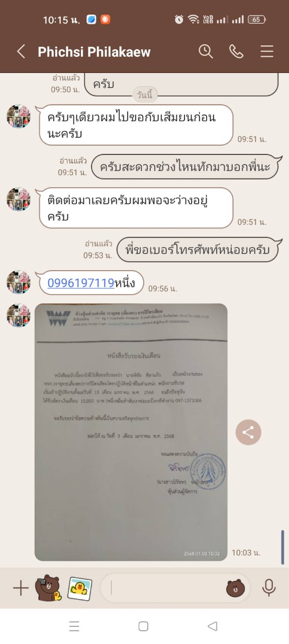Tap sender avatar next to the phone number message
Screen dimensions: 289x644
click(19, 282)
